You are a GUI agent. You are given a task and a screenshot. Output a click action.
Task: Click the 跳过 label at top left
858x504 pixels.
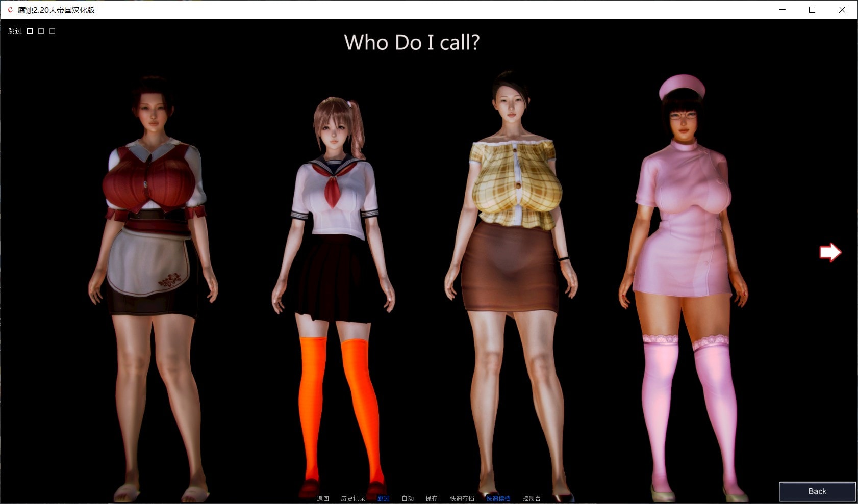point(15,31)
